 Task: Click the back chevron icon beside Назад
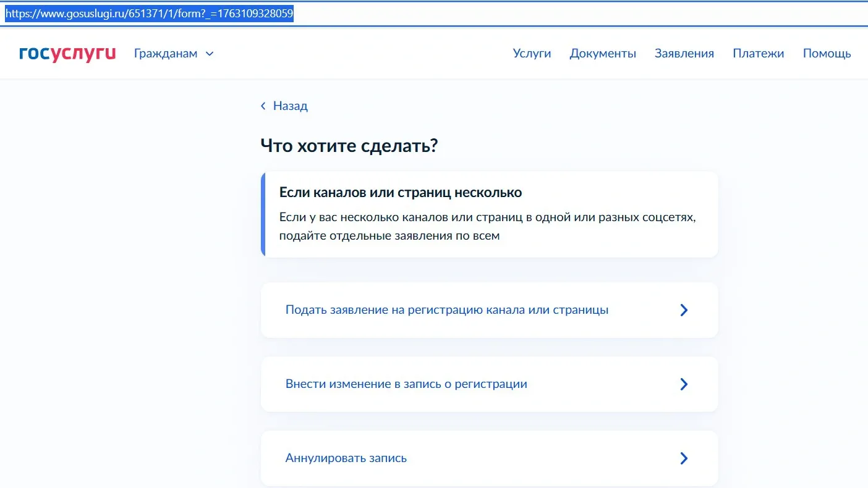point(263,106)
